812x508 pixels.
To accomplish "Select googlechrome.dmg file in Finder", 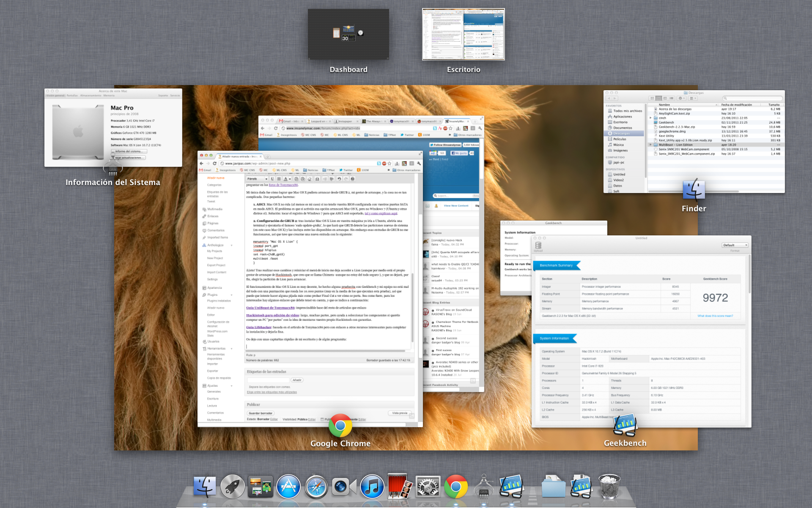I will click(672, 131).
